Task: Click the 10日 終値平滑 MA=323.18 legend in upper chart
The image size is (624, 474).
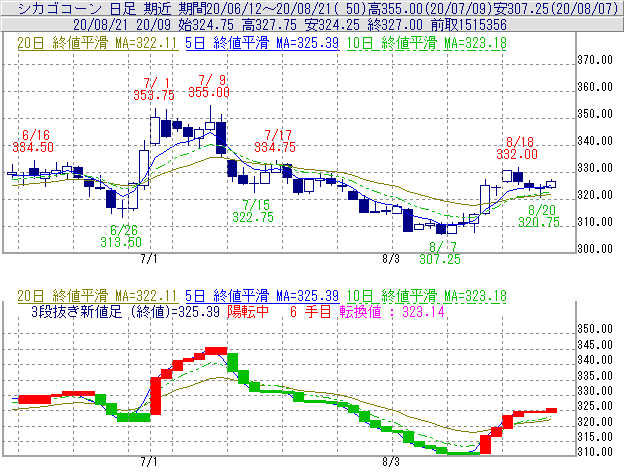Action: [x=427, y=43]
